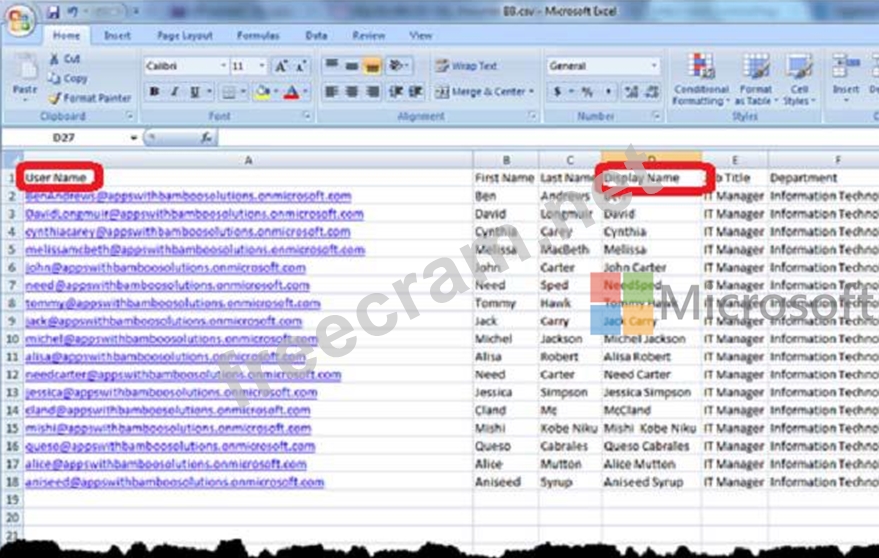The height and width of the screenshot is (558, 879).
Task: Open Cell Styles gallery
Action: pyautogui.click(x=799, y=79)
